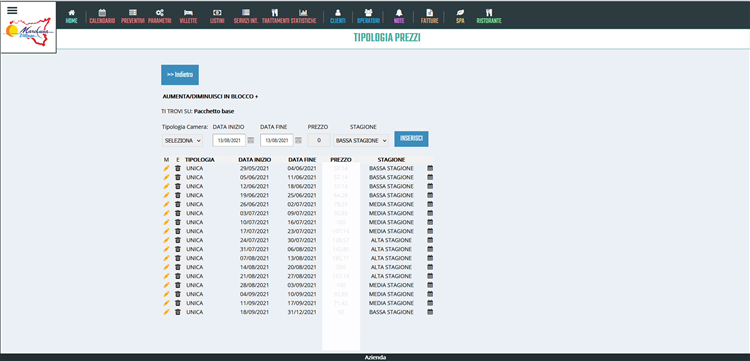This screenshot has width=750, height=361.
Task: Click end date 13/08/2021 in table
Action: 302,258
